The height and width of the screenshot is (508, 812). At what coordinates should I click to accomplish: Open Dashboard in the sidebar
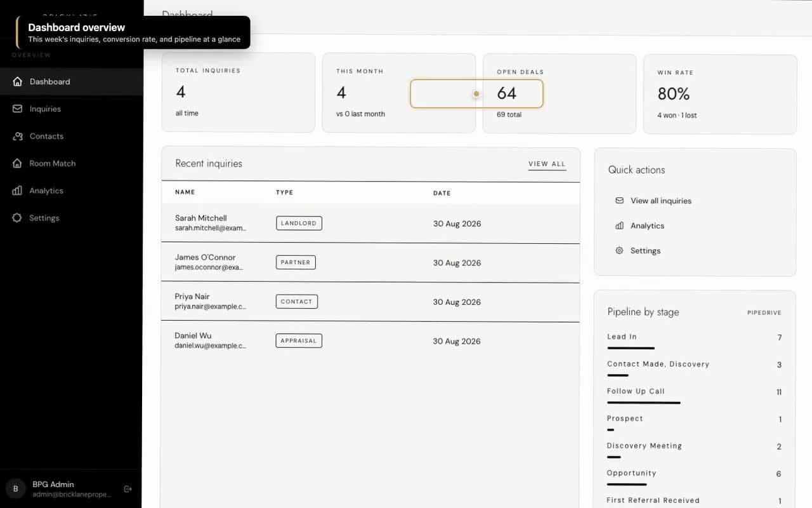71,81
